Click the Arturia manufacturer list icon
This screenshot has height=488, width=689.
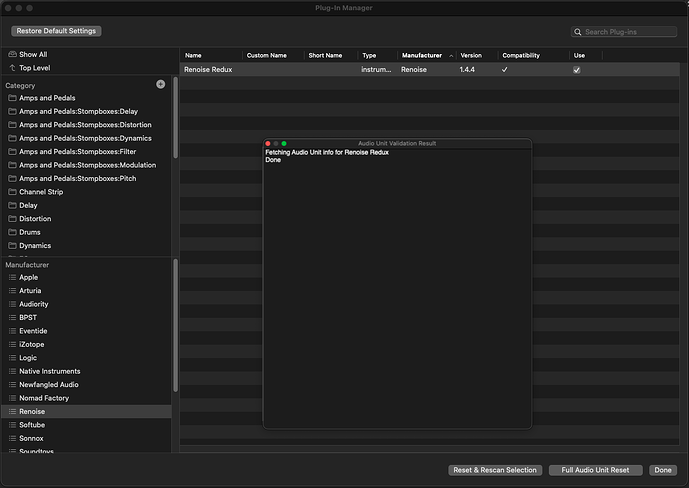pyautogui.click(x=12, y=291)
